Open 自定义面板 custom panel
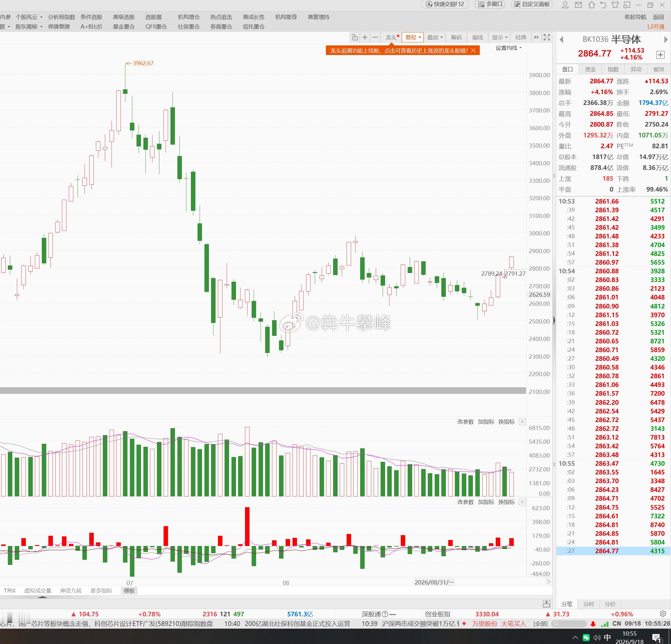The width and height of the screenshot is (671, 644). [532, 4]
